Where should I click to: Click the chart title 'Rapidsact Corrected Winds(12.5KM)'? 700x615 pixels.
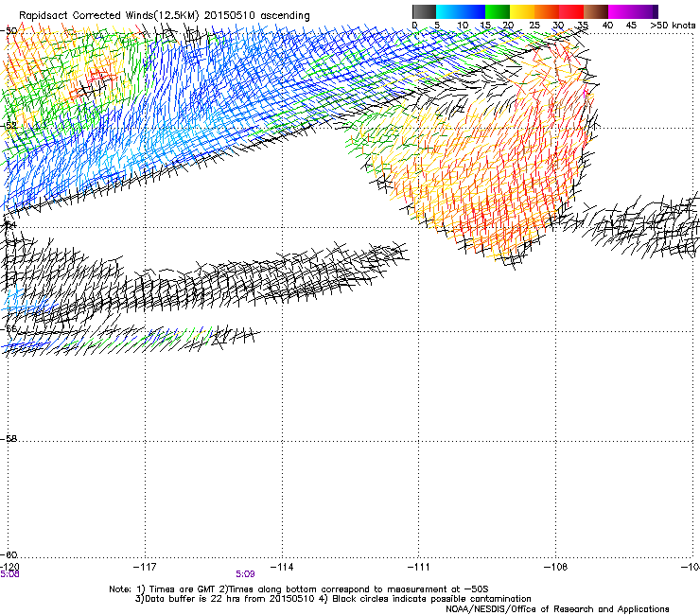(109, 15)
